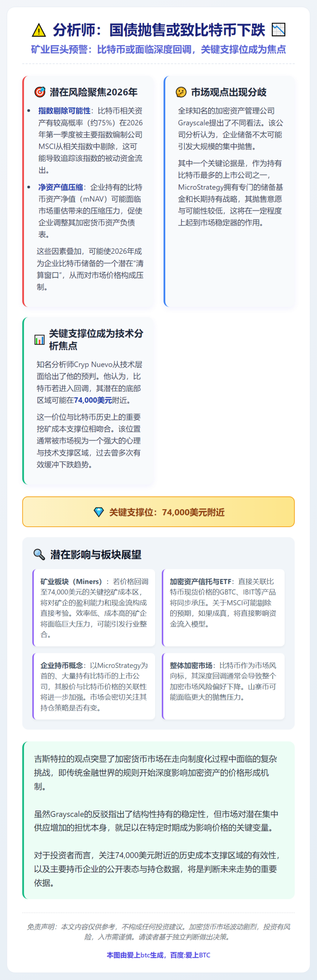Image resolution: width=317 pixels, height=980 pixels.
Task: Select the heading 潜在风险聚焦2026年
Action: pyautogui.click(x=94, y=92)
